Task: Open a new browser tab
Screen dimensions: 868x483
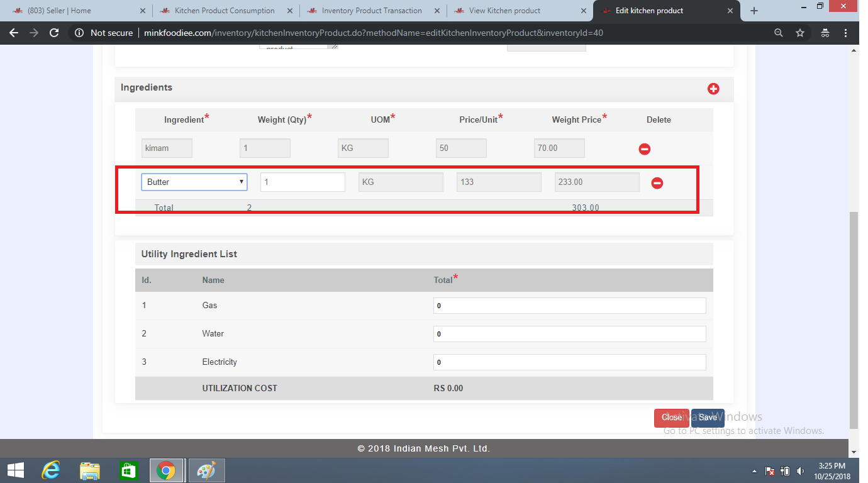Action: click(754, 11)
